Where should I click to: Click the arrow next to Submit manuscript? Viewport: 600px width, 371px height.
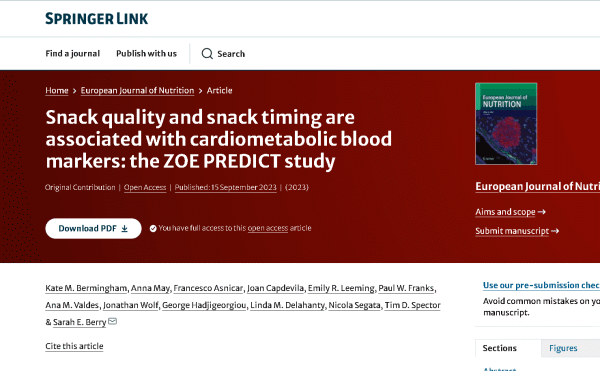pyautogui.click(x=555, y=231)
